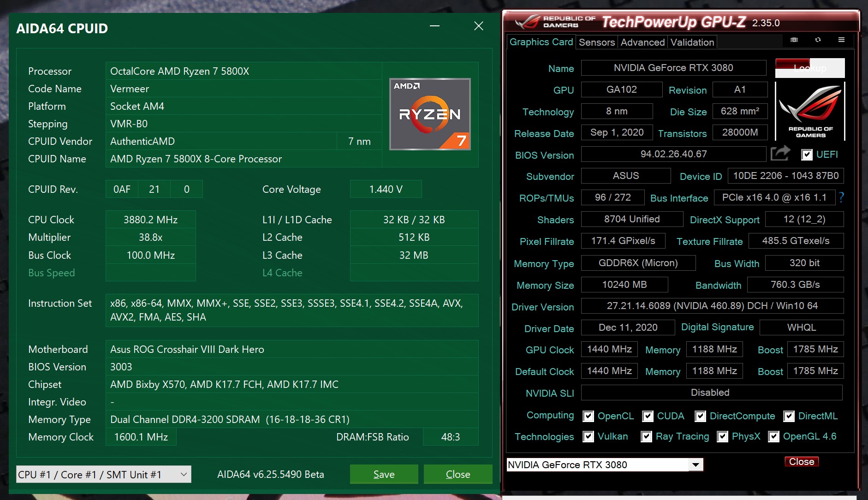
Task: Click the Core Voltage 1.440 V value
Action: point(386,189)
